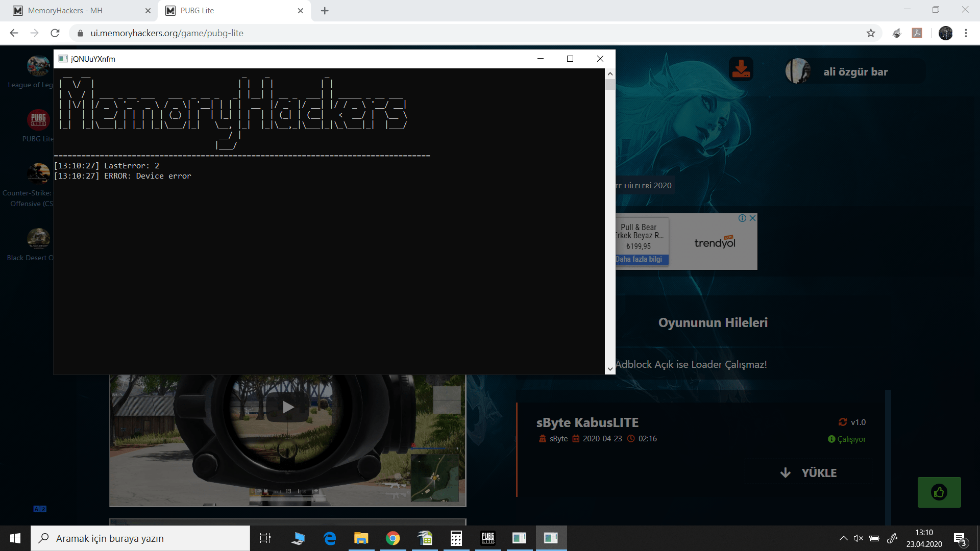
Task: Open the Chrome three-dot menu
Action: click(966, 33)
